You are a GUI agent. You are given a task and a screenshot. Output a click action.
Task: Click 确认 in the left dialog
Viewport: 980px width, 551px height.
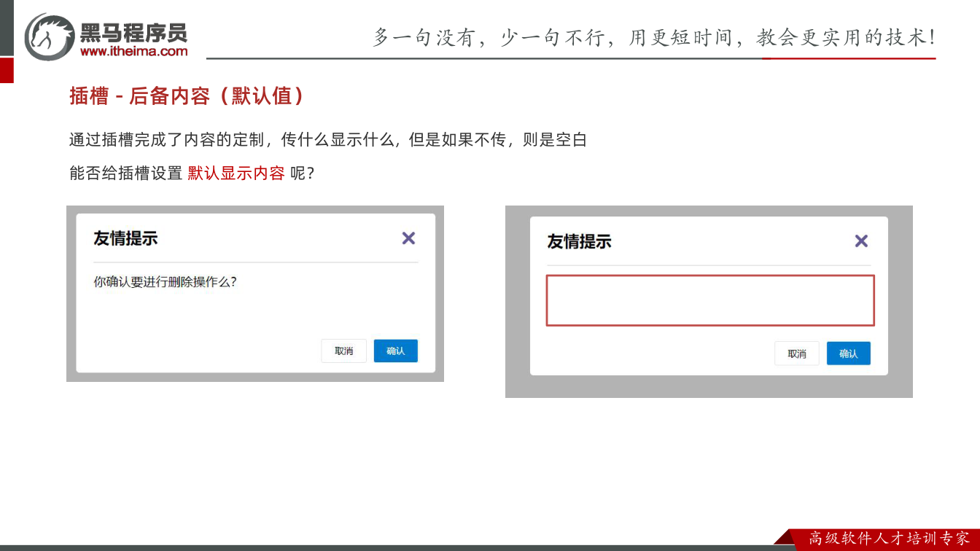396,351
